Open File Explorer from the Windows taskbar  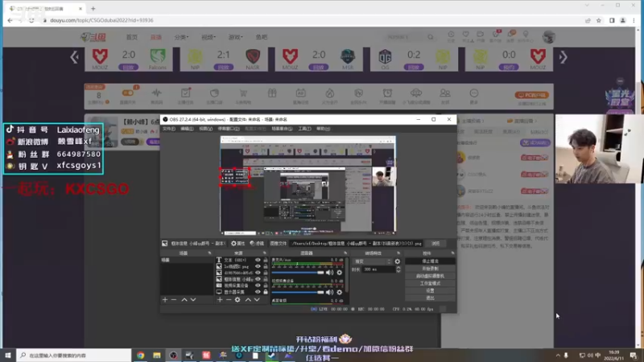pos(157,356)
